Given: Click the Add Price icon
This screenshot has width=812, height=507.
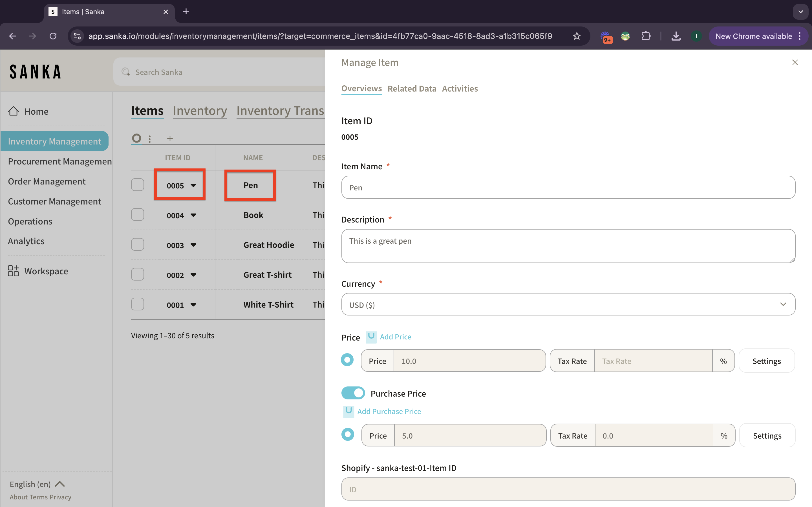Looking at the screenshot, I should (371, 336).
